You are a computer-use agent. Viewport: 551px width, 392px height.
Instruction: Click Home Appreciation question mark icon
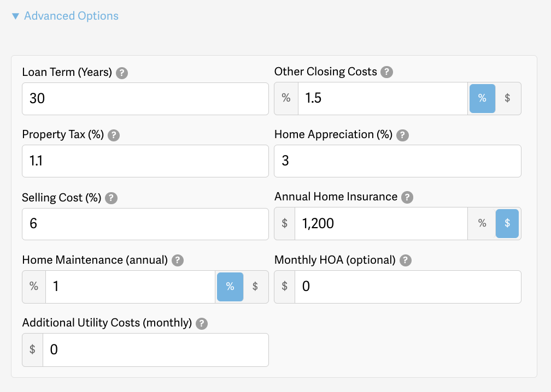click(402, 135)
